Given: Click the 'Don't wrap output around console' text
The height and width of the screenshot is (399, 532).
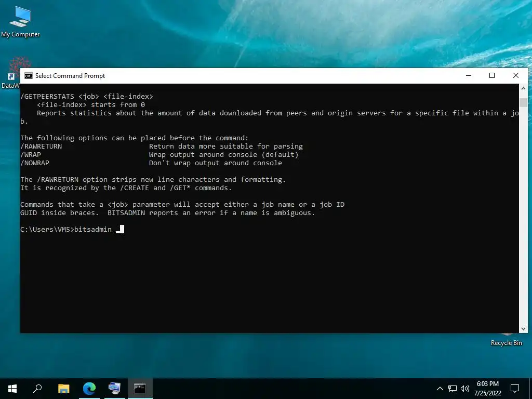Looking at the screenshot, I should 215,163.
